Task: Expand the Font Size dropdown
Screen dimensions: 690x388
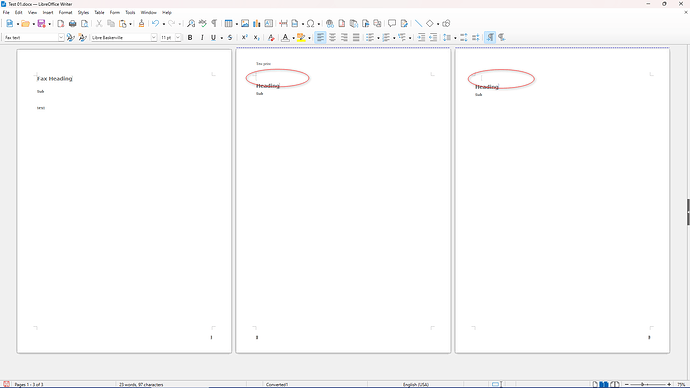Action: click(x=178, y=38)
